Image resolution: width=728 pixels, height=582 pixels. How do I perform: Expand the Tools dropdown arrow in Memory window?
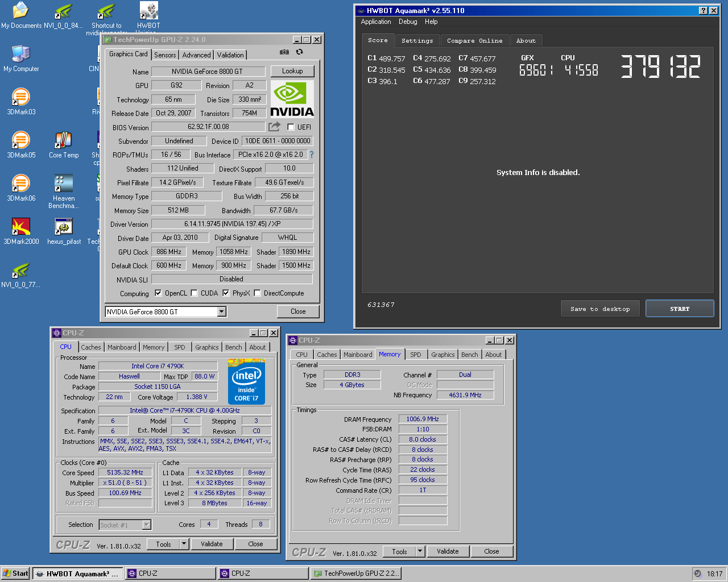pyautogui.click(x=420, y=552)
